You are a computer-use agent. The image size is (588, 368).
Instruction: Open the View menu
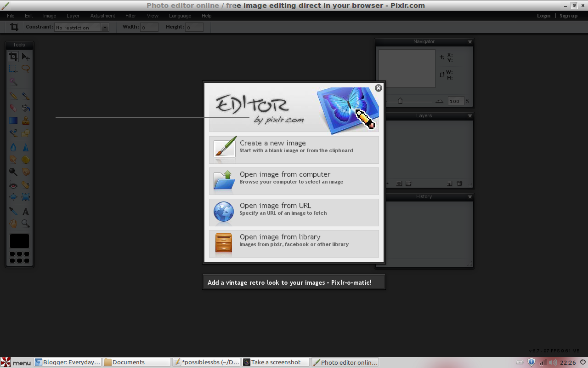click(153, 16)
